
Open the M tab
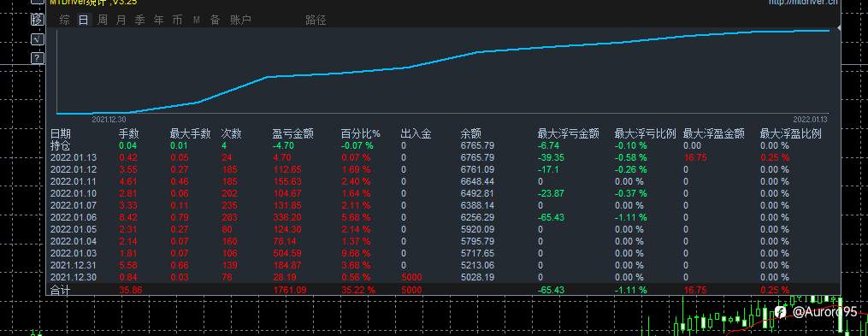[x=197, y=21]
